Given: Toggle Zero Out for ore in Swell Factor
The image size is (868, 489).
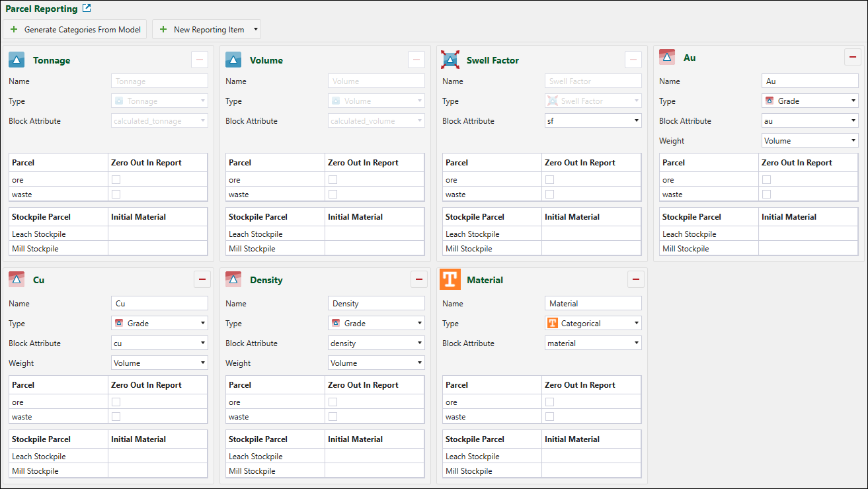Looking at the screenshot, I should click(x=549, y=179).
